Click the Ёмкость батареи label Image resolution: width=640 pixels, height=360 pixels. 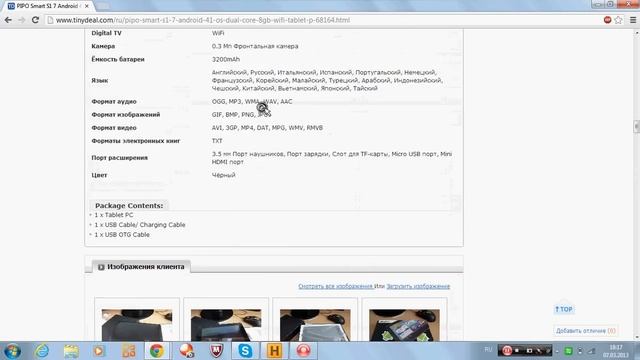118,59
